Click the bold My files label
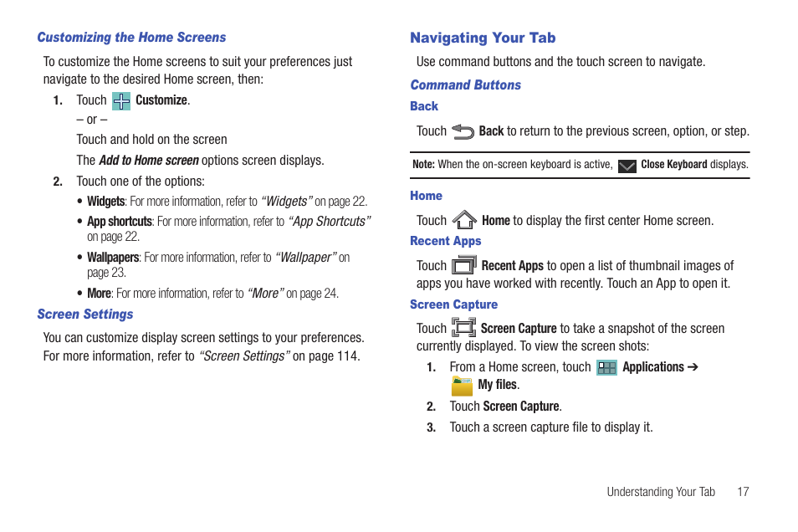 pos(499,385)
